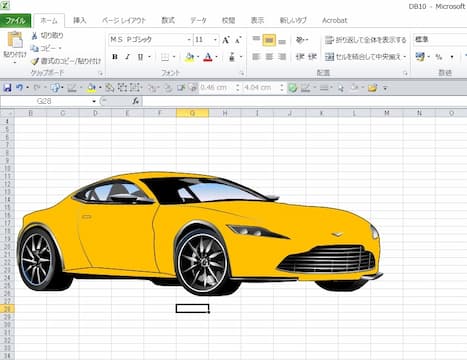Open Merge and Center dropdown arrow
The width and height of the screenshot is (467, 360).
[x=405, y=57]
